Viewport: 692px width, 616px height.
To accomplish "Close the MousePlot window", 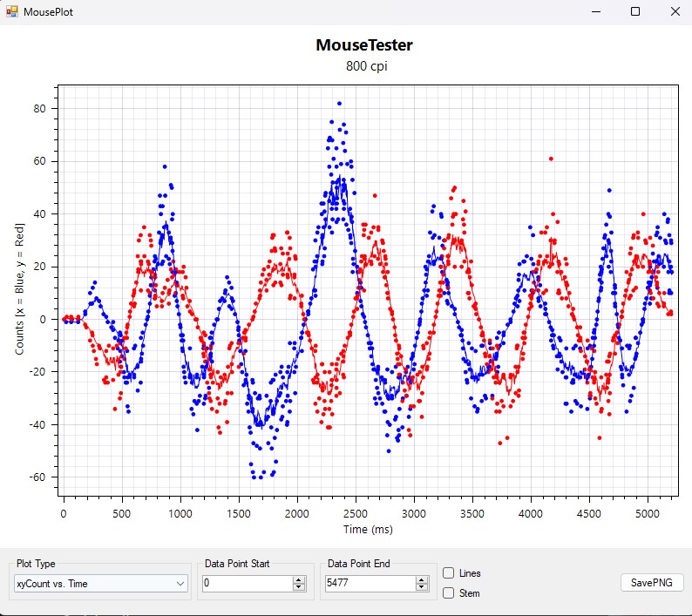I will click(x=674, y=11).
